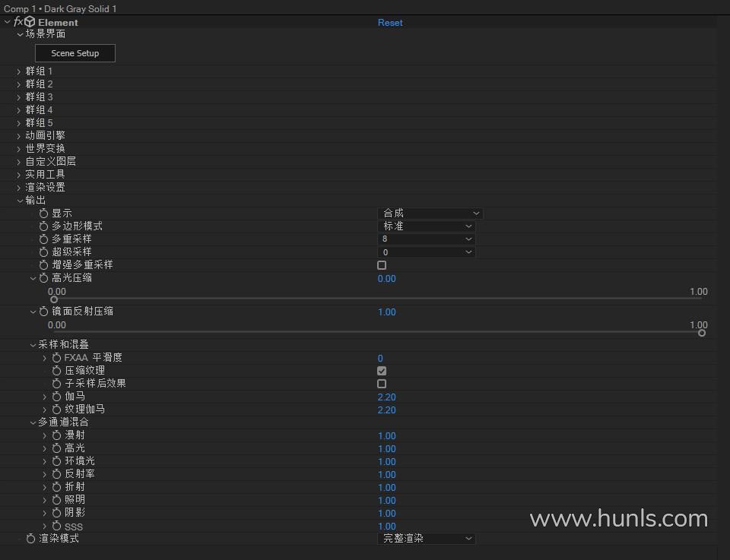Toggle stopwatch for 渲染模式
730x560 pixels.
click(30, 539)
